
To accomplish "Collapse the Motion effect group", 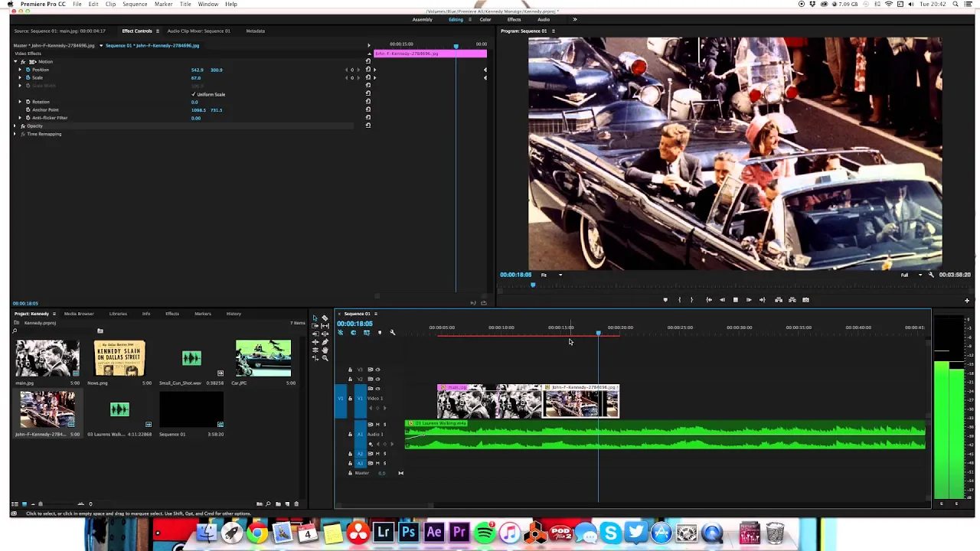I will pos(15,61).
